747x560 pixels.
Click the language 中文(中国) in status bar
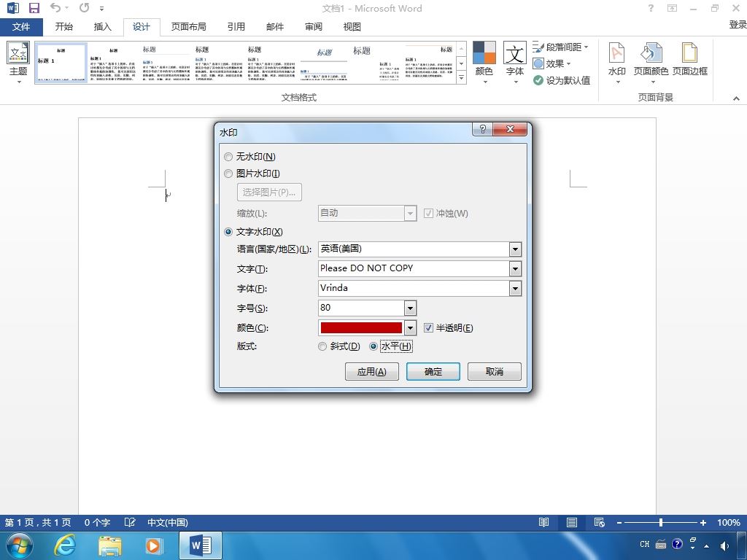pos(168,522)
